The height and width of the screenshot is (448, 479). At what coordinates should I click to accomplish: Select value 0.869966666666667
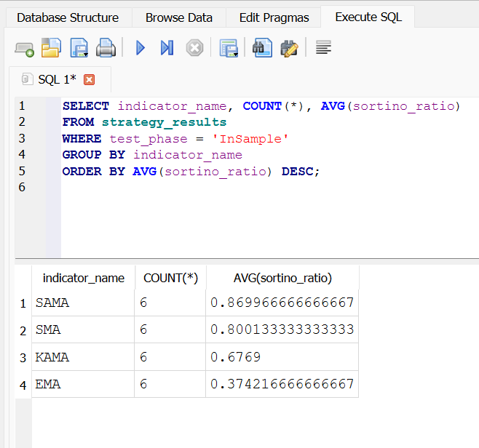coord(282,303)
